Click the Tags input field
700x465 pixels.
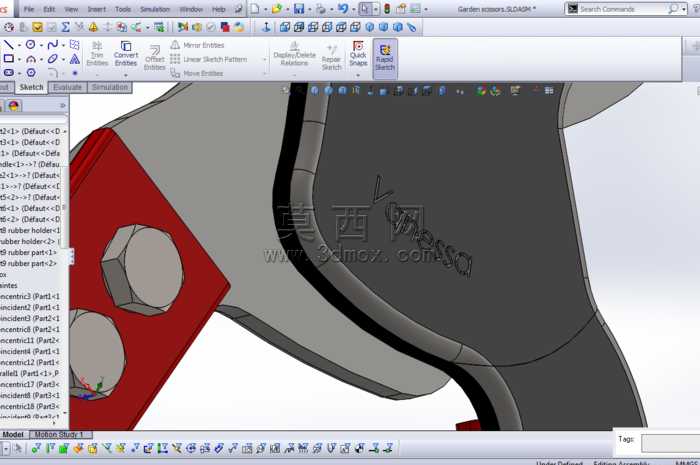coord(671,443)
